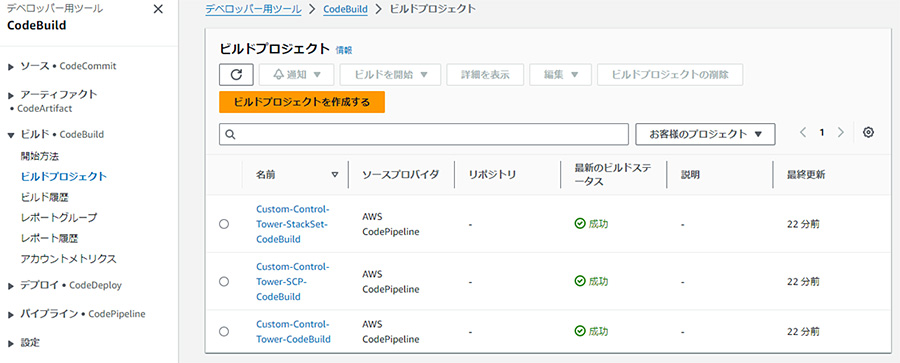Click the 詳細を表示 button
The image size is (900, 363).
pyautogui.click(x=485, y=75)
